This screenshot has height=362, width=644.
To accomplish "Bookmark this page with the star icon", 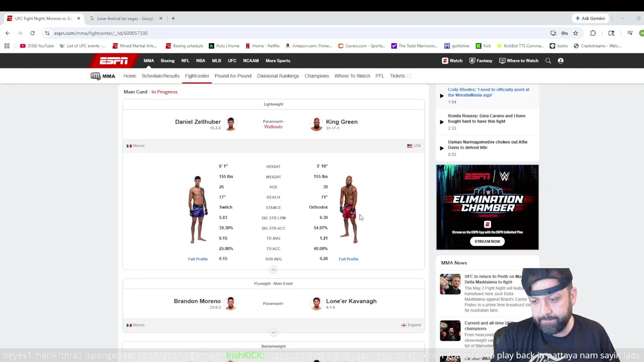I will [576, 33].
